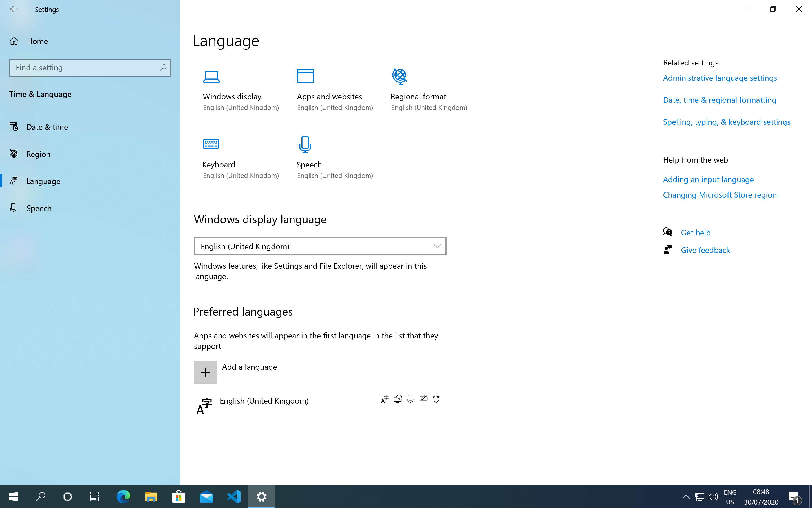Launch Microsoft Edge from the taskbar
The height and width of the screenshot is (508, 812).
[123, 497]
